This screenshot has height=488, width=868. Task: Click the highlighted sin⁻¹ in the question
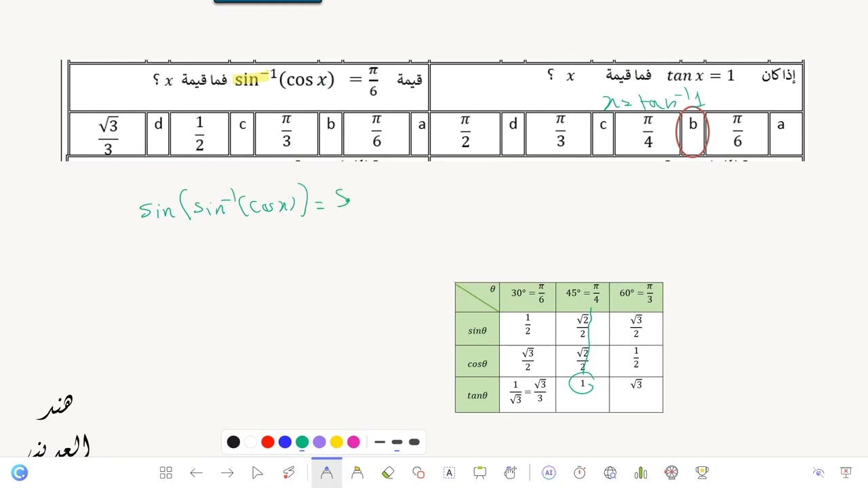[256, 79]
